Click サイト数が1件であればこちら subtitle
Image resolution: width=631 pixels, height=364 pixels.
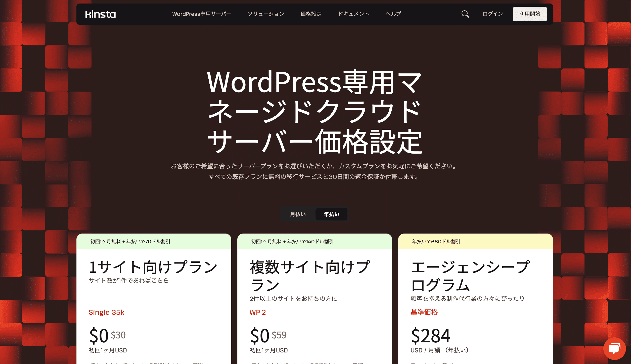[129, 280]
